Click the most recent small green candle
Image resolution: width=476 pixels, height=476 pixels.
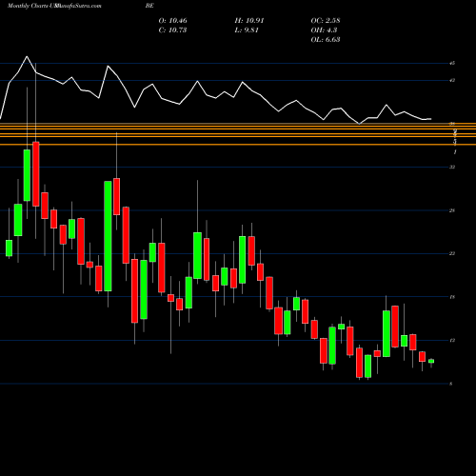click(431, 361)
